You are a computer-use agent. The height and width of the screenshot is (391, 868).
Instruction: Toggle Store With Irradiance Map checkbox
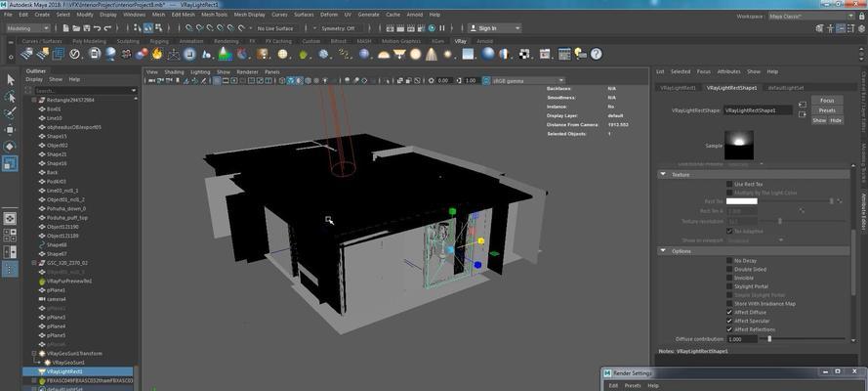[x=729, y=303]
